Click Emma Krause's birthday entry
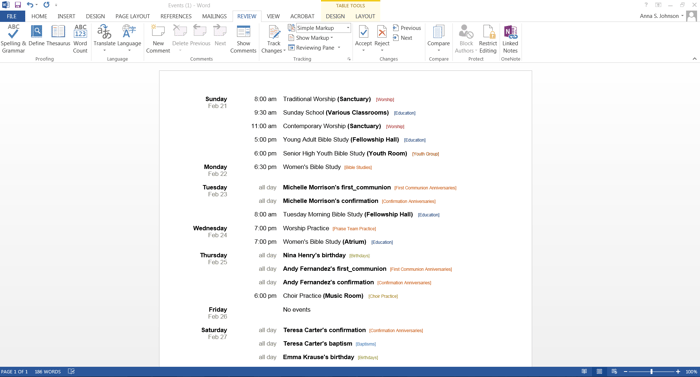 [318, 357]
